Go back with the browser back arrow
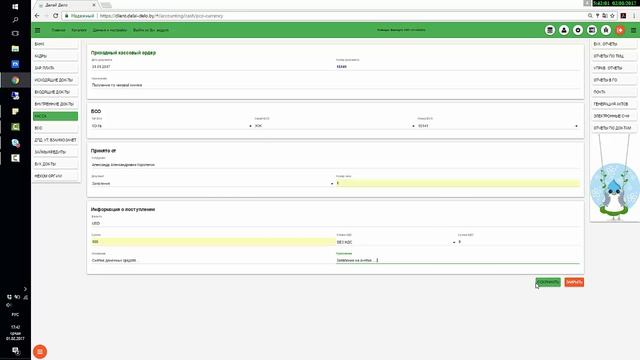The width and height of the screenshot is (640, 360). coord(37,16)
